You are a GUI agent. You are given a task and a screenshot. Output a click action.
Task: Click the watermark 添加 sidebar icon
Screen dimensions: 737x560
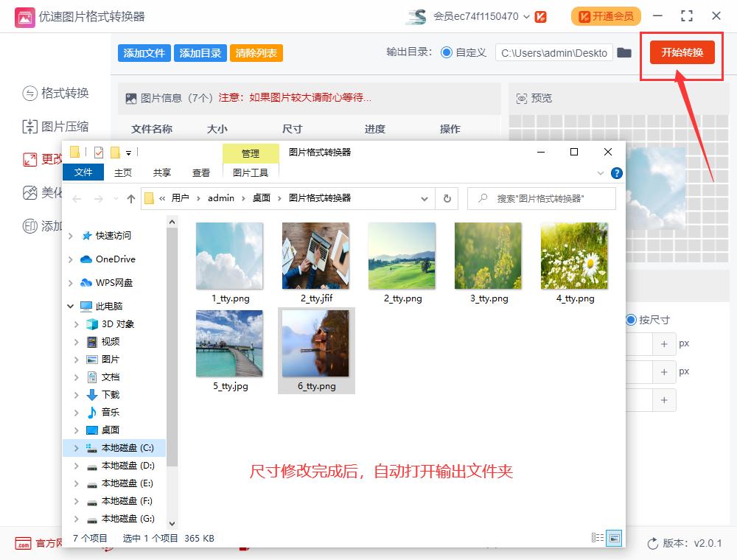pyautogui.click(x=29, y=226)
